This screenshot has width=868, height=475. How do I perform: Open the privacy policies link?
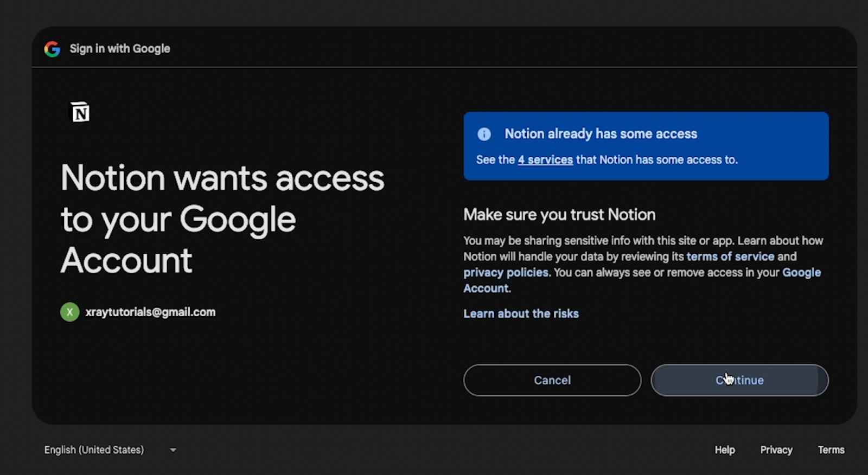[506, 272]
